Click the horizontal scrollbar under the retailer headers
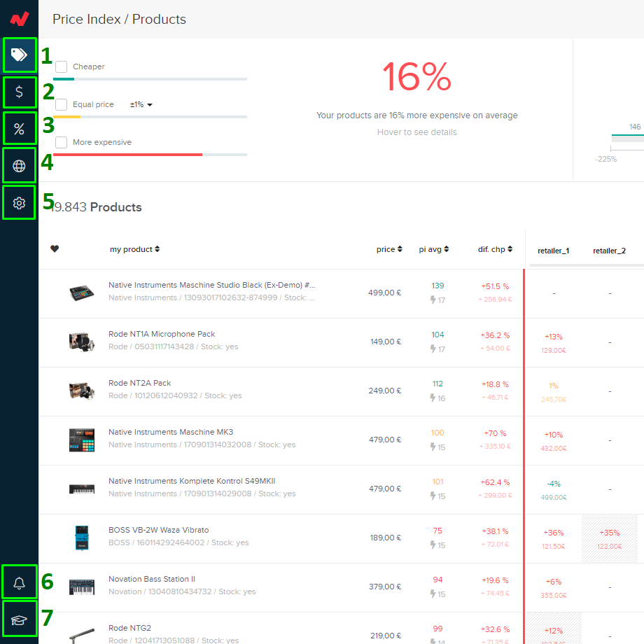The width and height of the screenshot is (644, 644). [x=587, y=265]
